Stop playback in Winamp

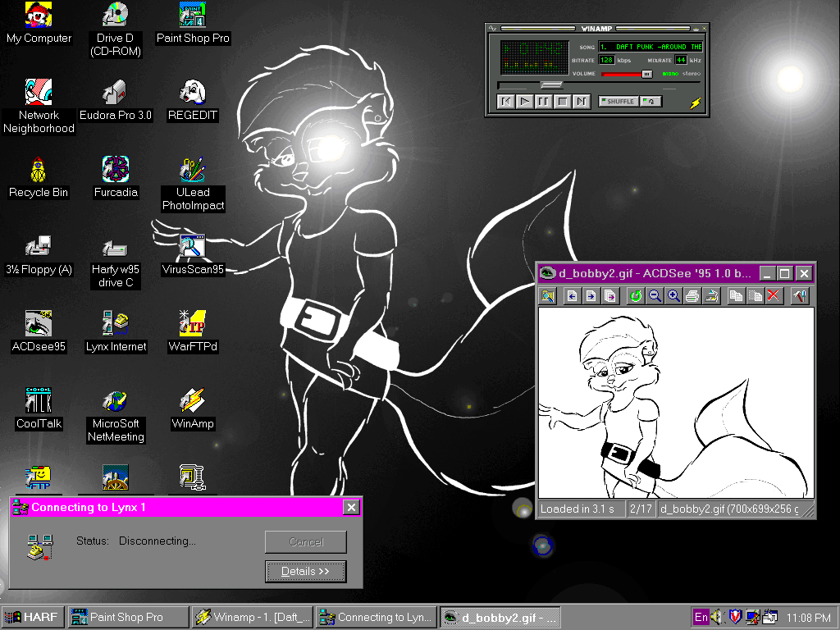click(563, 101)
